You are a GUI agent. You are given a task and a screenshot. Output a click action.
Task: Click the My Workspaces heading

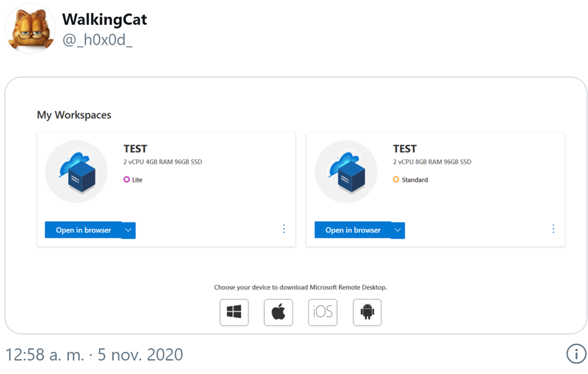74,115
